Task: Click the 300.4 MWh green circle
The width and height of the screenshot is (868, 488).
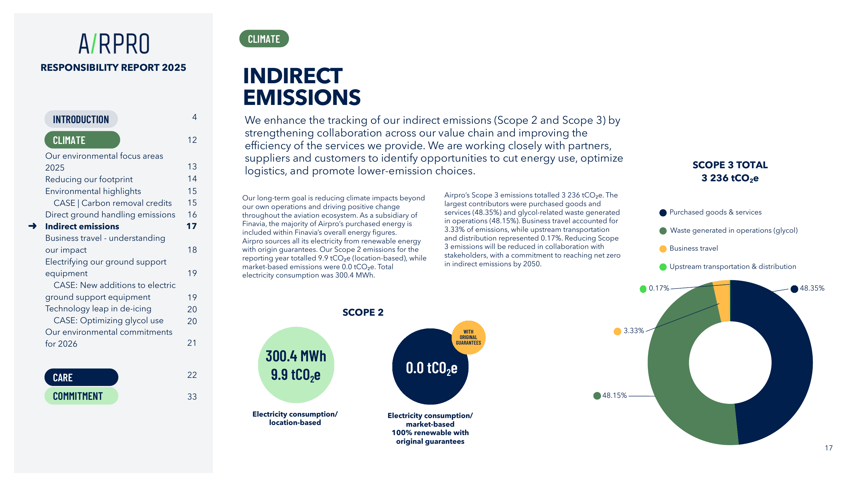Action: coord(296,365)
